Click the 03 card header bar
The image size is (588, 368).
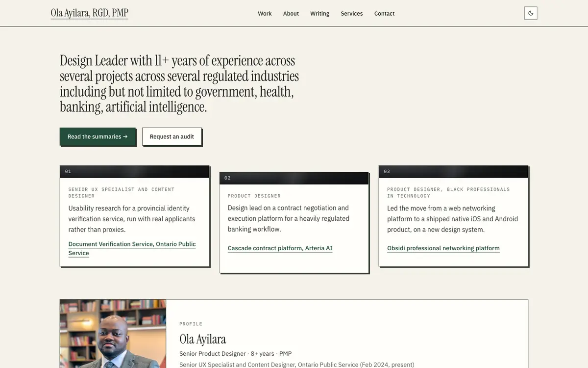tap(453, 171)
